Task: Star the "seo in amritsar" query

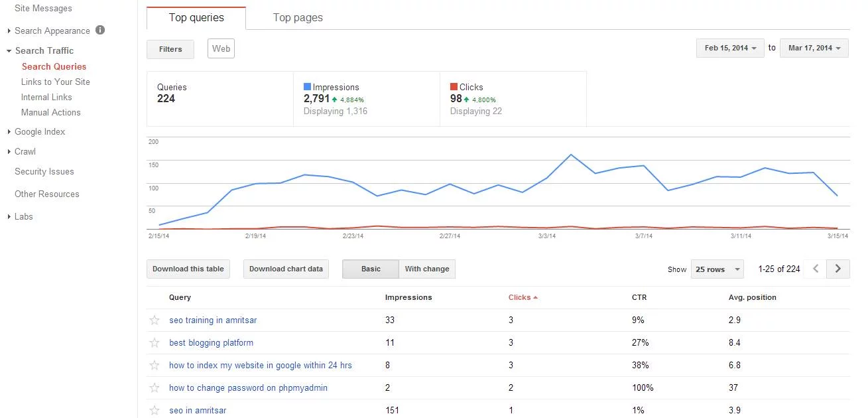Action: click(x=154, y=410)
